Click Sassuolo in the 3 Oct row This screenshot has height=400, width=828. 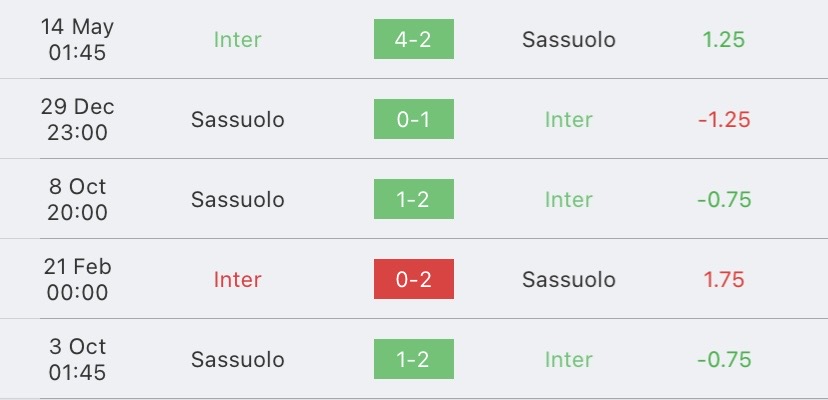coord(238,359)
